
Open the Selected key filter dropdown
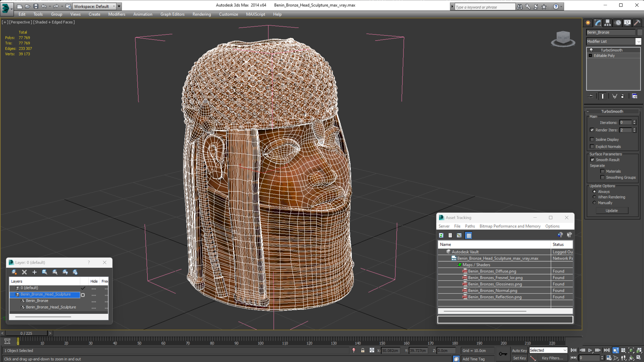point(548,350)
